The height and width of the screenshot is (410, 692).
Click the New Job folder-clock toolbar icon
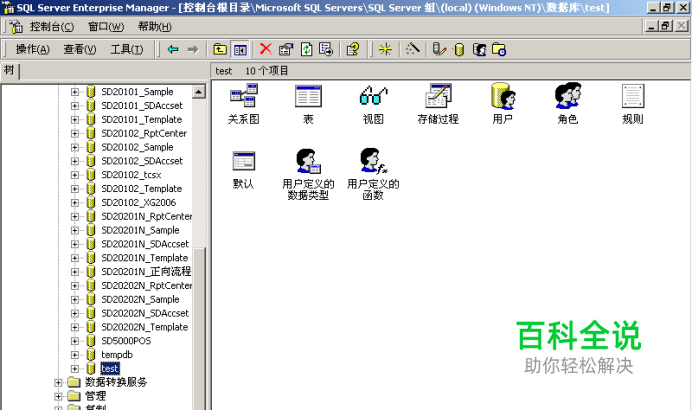[x=499, y=49]
